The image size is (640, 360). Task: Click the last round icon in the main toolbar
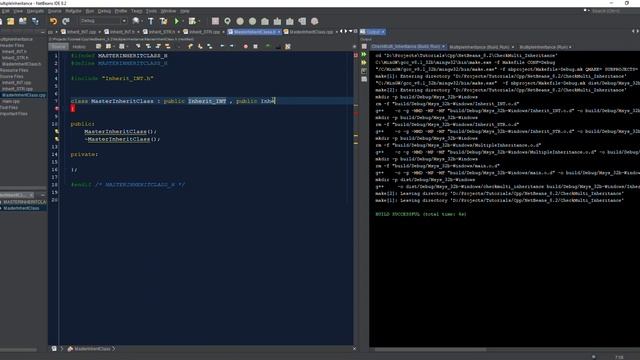(x=314, y=21)
